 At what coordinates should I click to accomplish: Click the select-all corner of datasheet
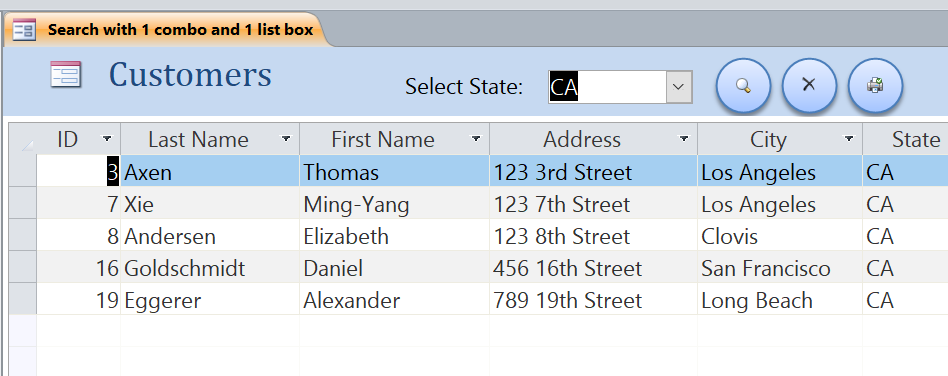(x=22, y=140)
